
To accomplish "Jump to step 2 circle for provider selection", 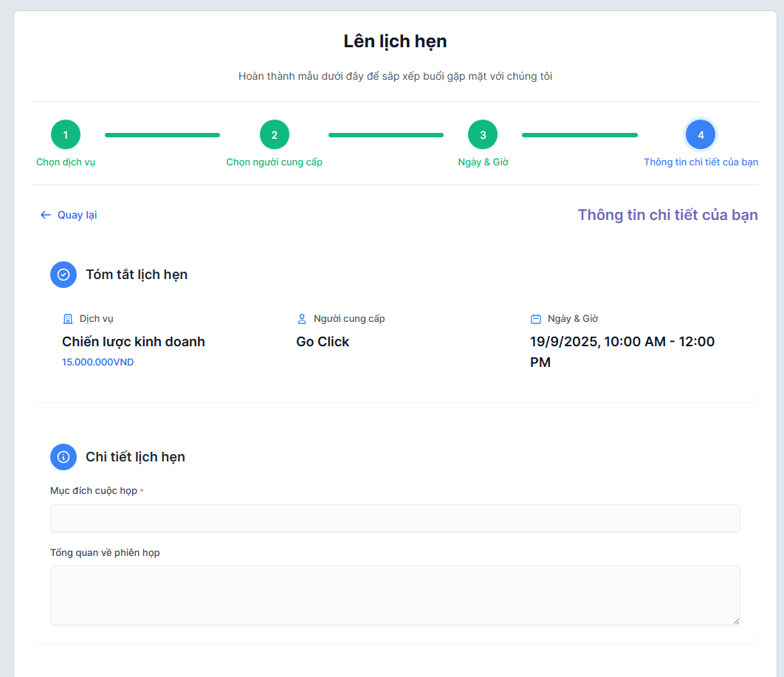I will 275,135.
